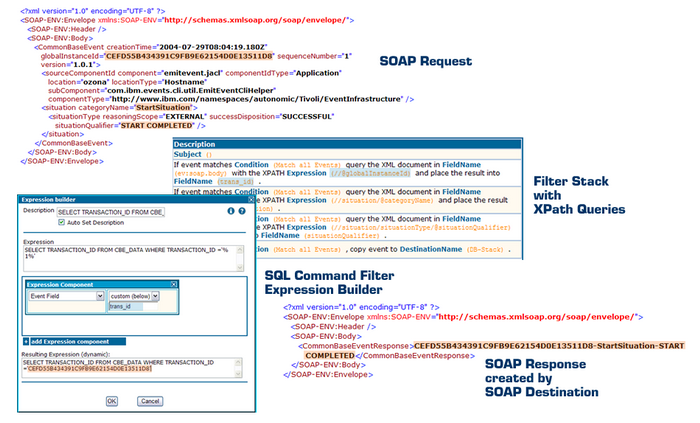The image size is (700, 423).
Task: Click the START COMPLETED situationQualifier value
Action: tap(157, 126)
